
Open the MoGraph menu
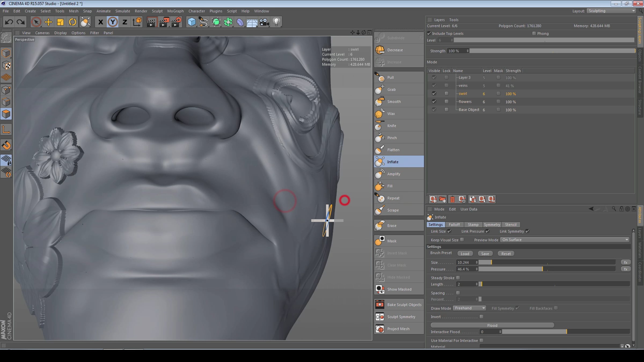pos(175,11)
